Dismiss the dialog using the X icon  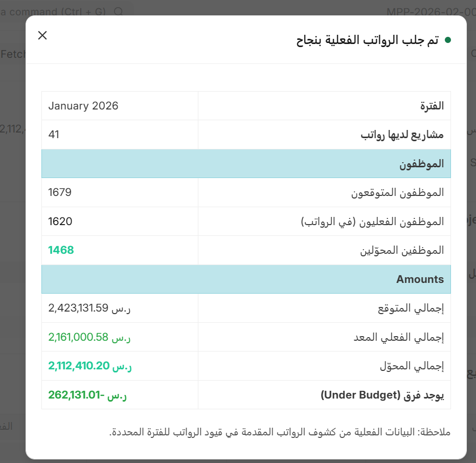pyautogui.click(x=42, y=35)
